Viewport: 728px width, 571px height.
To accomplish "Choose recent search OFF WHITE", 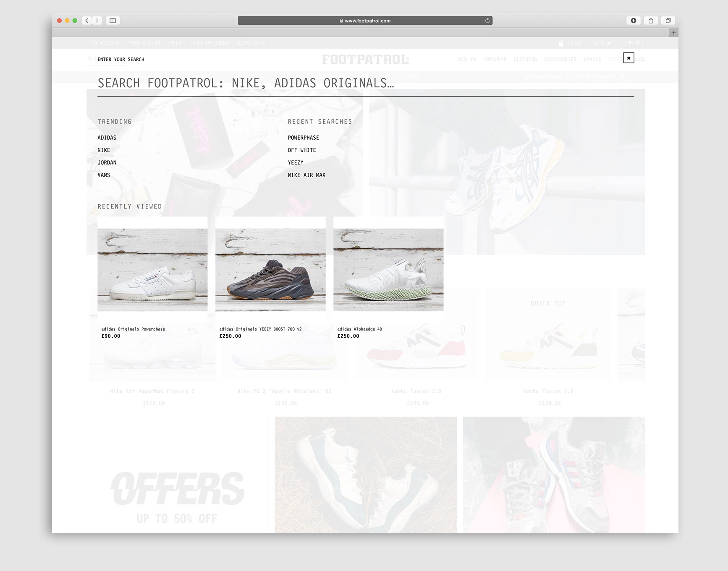I will [x=302, y=150].
